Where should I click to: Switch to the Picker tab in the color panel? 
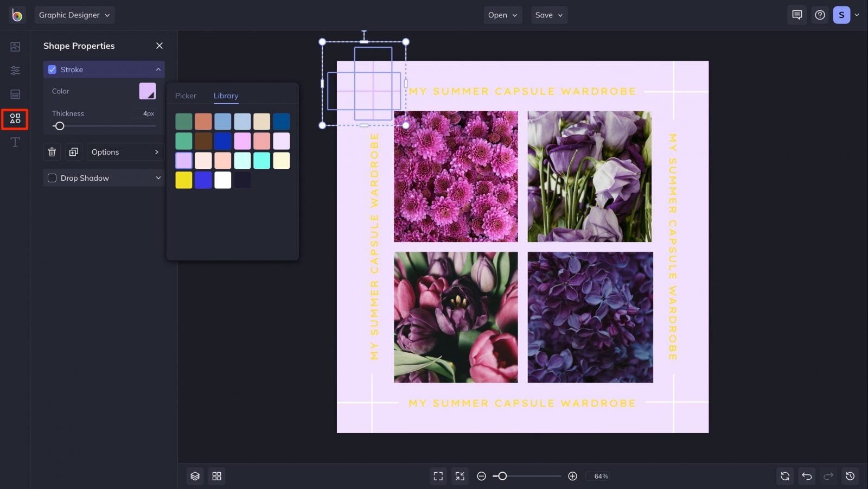186,96
